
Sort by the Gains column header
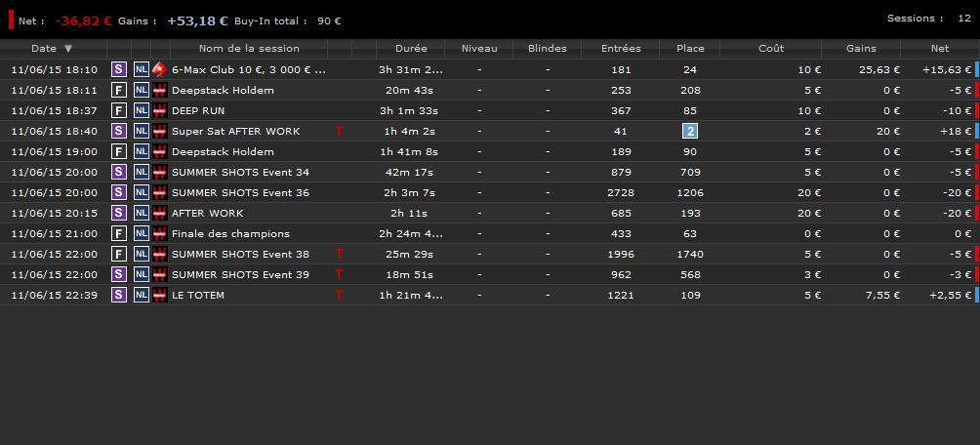pos(861,48)
